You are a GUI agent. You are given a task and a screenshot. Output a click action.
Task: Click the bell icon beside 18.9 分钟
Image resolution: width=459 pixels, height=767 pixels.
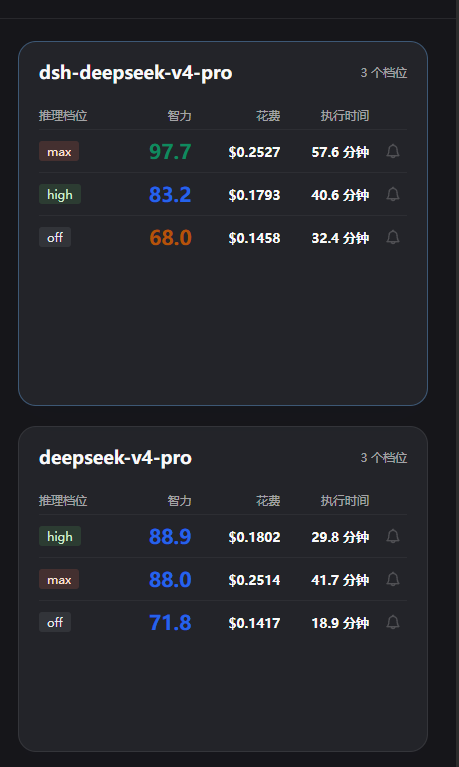coord(393,622)
